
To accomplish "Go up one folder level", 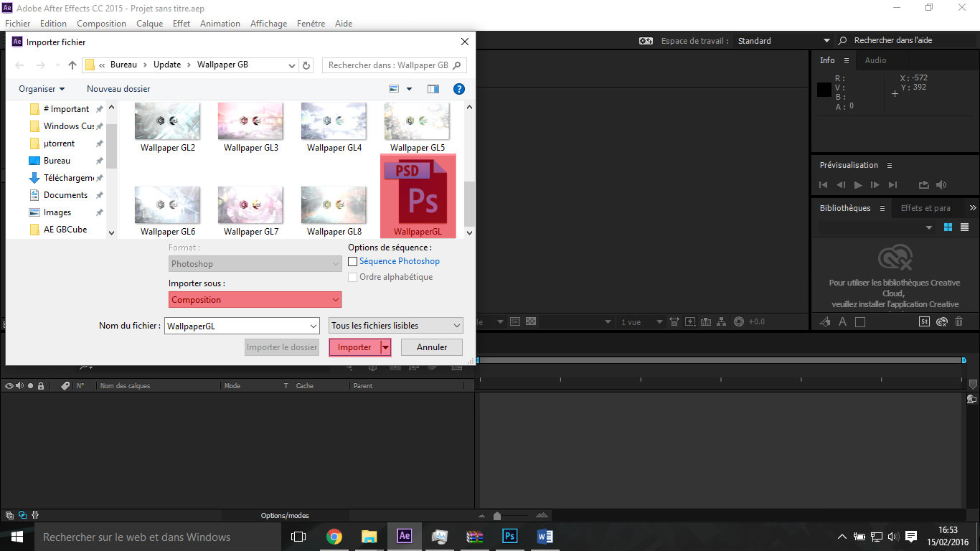I will 72,65.
